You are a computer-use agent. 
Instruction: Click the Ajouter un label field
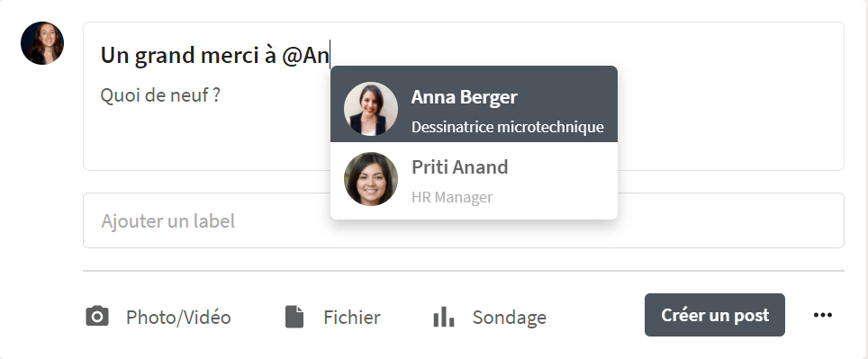(464, 220)
